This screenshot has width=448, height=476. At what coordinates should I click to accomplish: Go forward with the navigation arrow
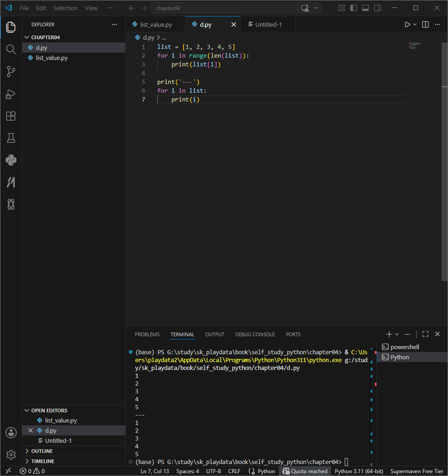144,8
